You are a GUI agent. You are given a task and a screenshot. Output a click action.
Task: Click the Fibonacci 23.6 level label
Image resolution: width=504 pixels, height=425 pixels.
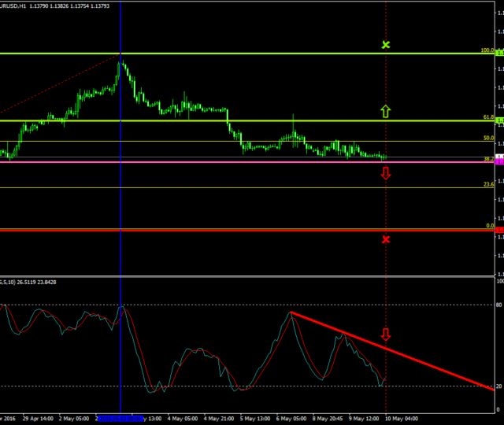tap(488, 184)
